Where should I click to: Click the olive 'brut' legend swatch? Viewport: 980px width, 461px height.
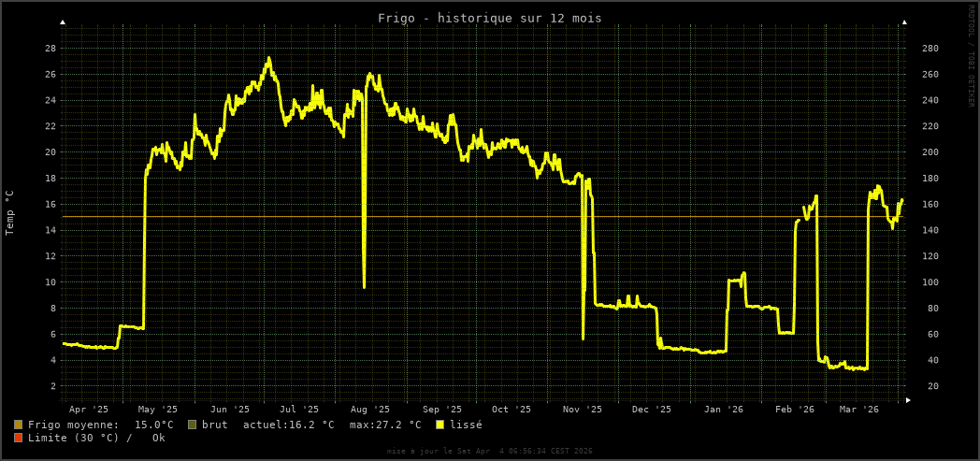pos(192,425)
